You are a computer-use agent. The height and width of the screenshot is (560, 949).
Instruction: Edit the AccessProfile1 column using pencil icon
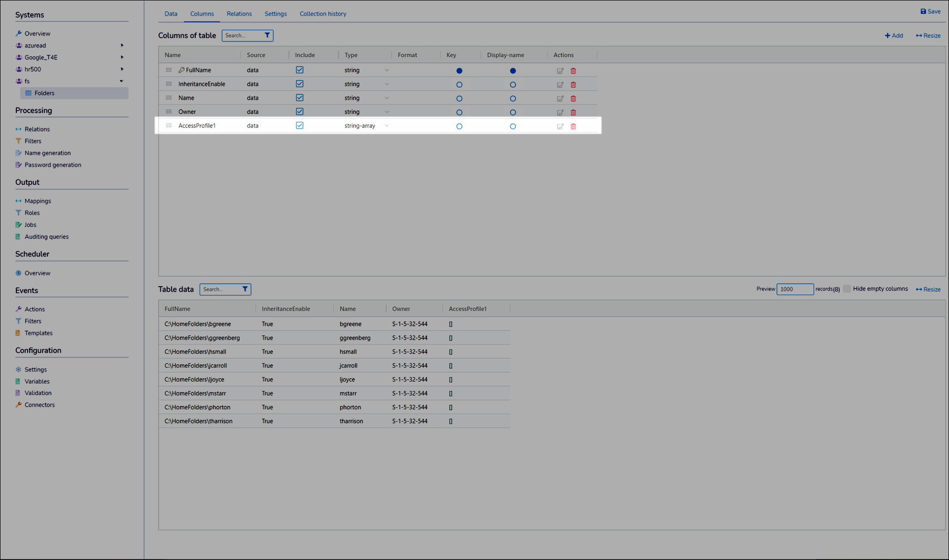(560, 127)
